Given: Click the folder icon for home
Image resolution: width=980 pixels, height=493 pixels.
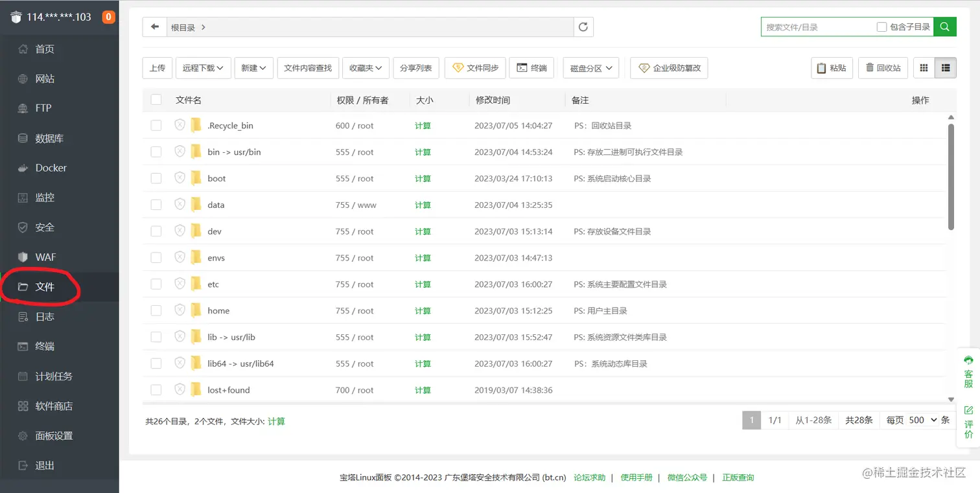Looking at the screenshot, I should (196, 310).
